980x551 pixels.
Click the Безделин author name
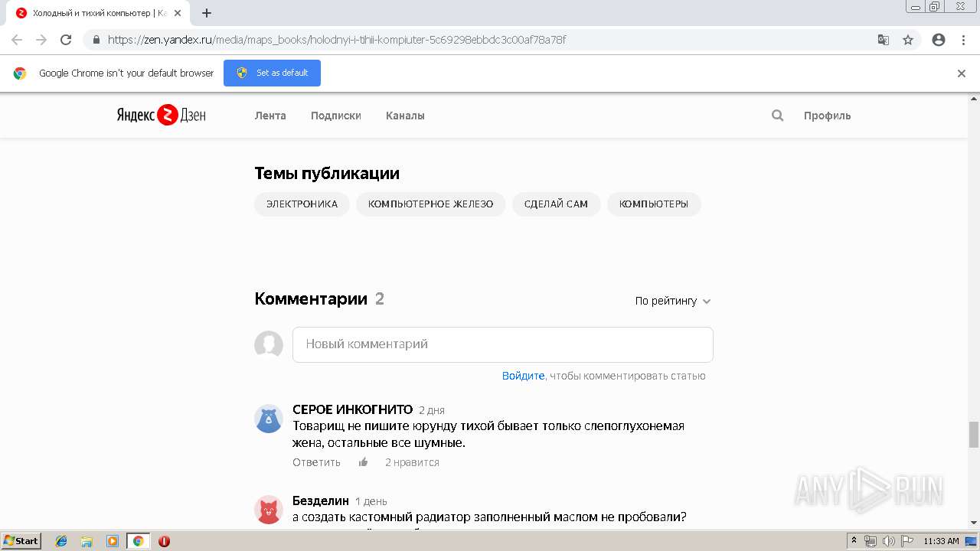(321, 500)
